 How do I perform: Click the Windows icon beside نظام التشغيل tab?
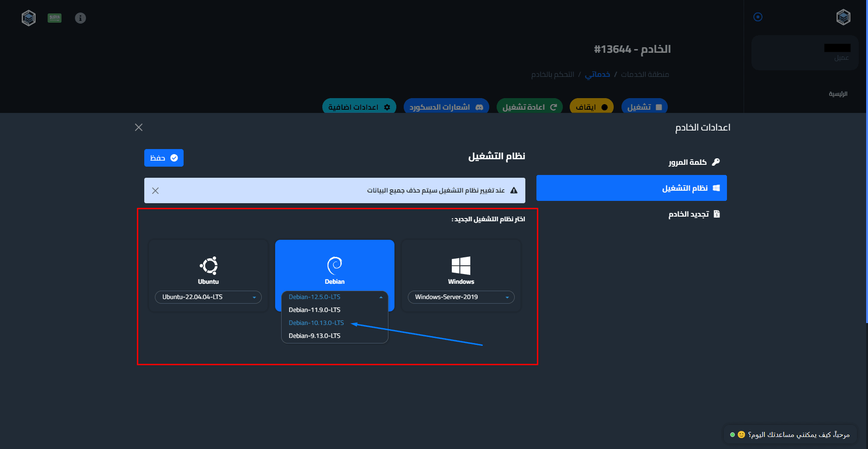716,188
